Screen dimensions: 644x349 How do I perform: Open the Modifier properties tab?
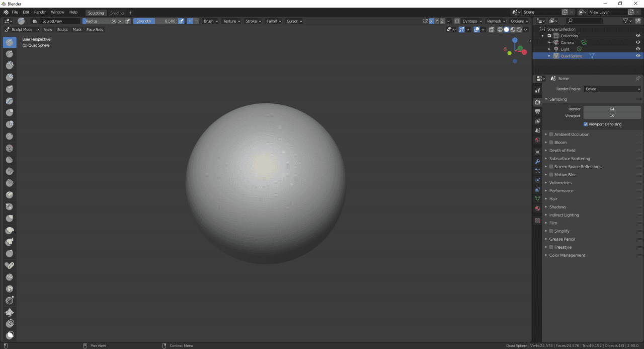click(537, 161)
